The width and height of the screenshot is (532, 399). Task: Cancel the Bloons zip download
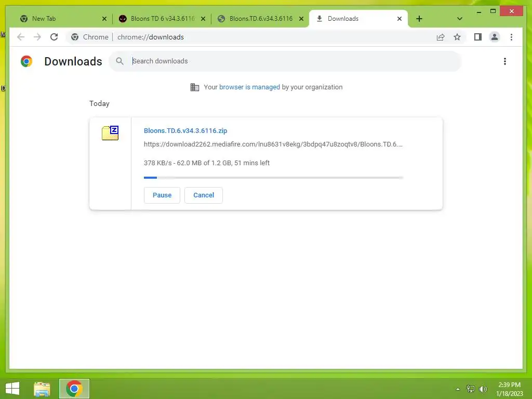[x=204, y=195]
